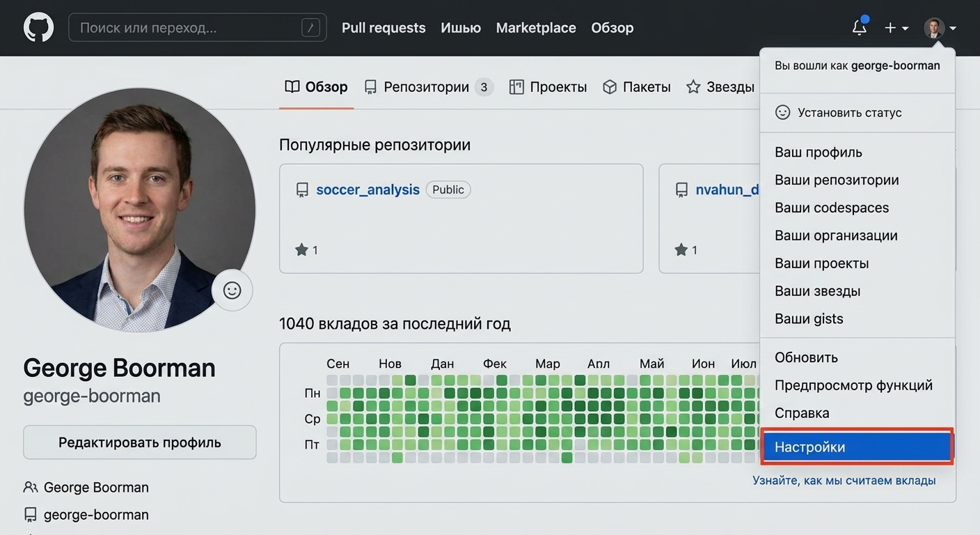980x535 pixels.
Task: Go to Ишью in top navigation
Action: pos(461,28)
